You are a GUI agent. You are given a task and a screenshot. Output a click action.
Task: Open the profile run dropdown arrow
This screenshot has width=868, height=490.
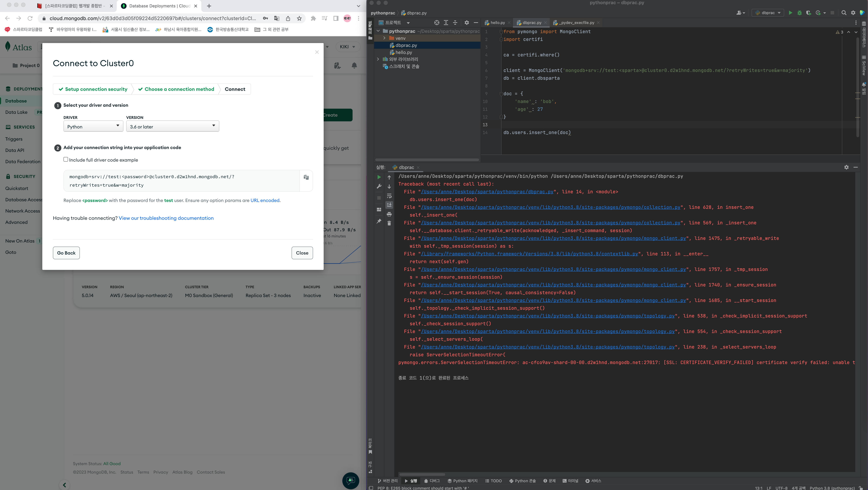tap(824, 13)
